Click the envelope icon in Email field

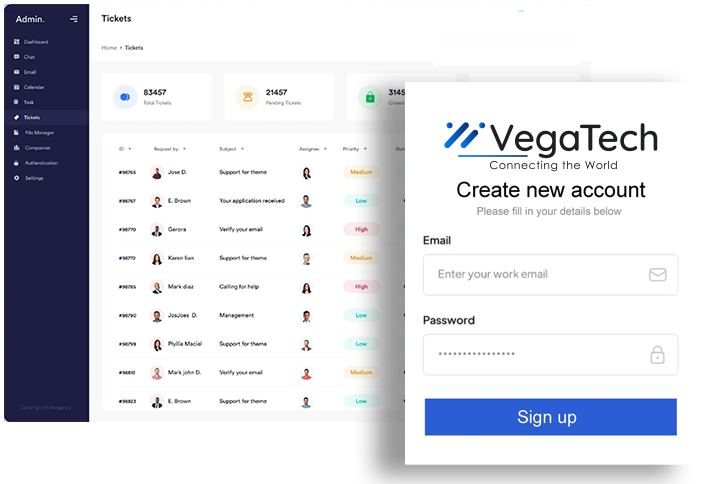657,274
